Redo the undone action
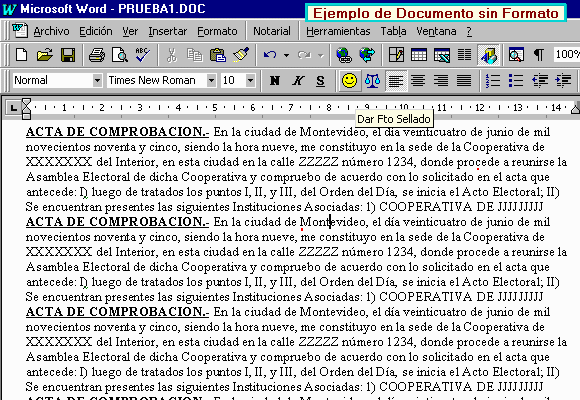The width and height of the screenshot is (580, 400). click(x=304, y=55)
